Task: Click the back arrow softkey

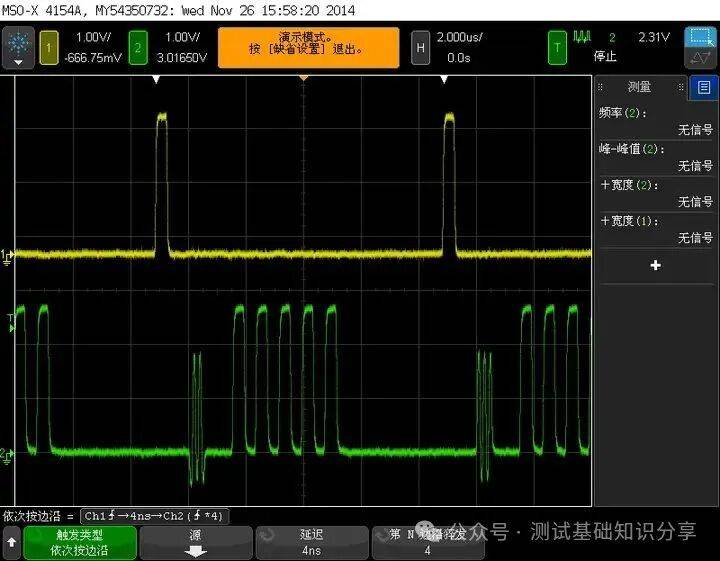Action: [12, 542]
